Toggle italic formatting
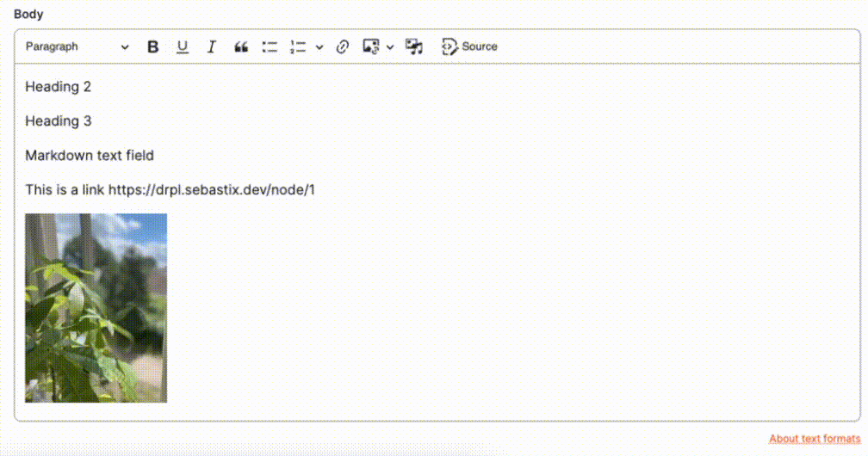The height and width of the screenshot is (456, 868). coord(211,47)
